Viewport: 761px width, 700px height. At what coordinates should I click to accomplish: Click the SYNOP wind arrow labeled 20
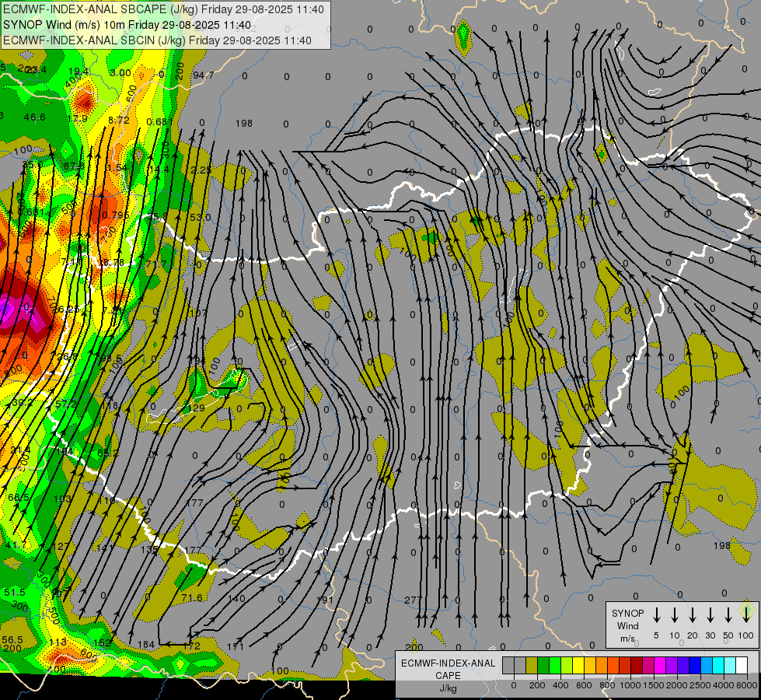(693, 615)
